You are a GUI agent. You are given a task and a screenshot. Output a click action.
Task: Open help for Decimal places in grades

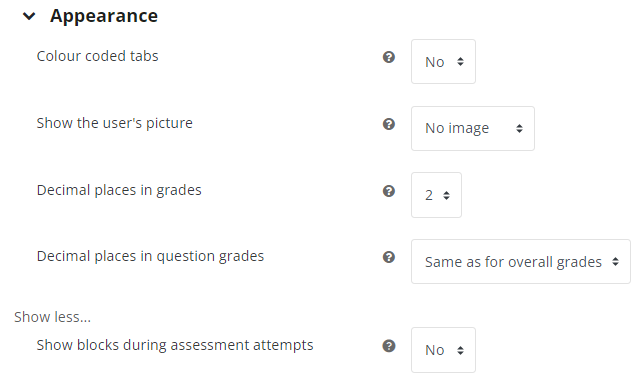point(389,191)
